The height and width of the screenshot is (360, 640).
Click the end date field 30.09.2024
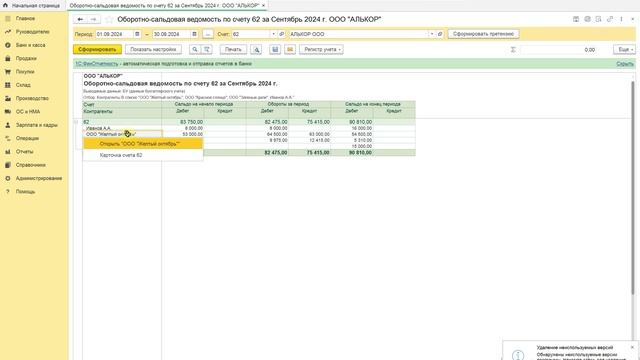pyautogui.click(x=171, y=34)
